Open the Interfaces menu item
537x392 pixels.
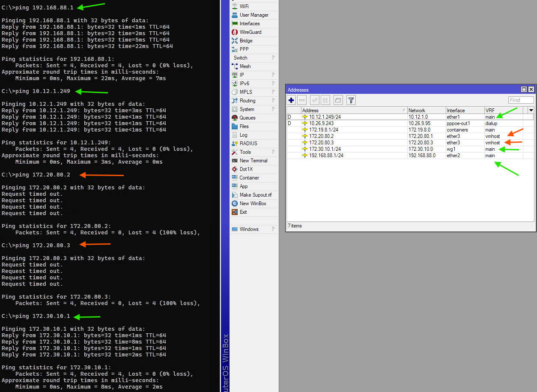point(249,24)
